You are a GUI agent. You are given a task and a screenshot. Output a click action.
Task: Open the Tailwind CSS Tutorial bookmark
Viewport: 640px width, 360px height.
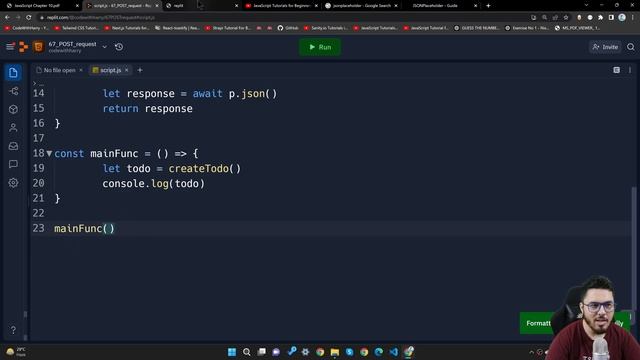coord(76,28)
